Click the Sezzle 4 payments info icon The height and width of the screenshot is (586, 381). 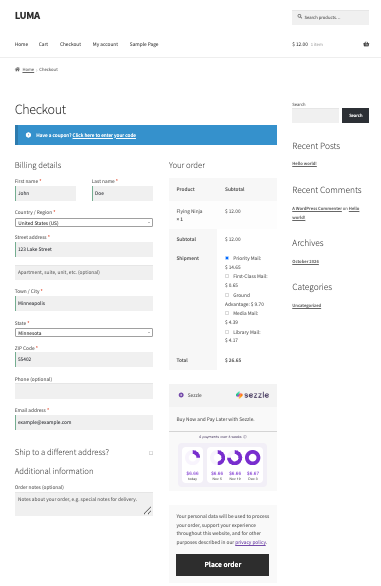[245, 437]
